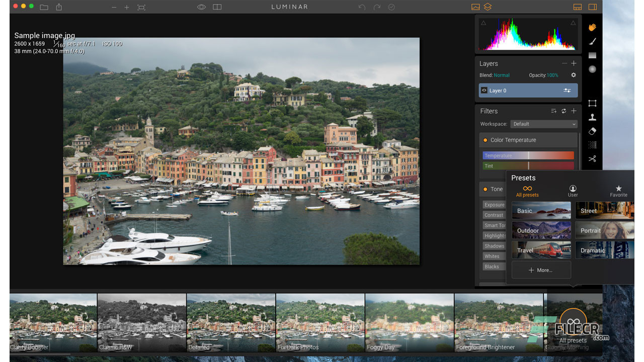Click the fit-to-screen icon
The image size is (644, 362).
pos(141,8)
